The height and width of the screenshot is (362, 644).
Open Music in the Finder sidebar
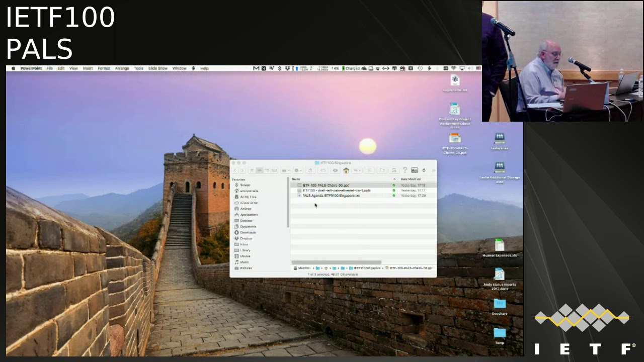tap(244, 262)
